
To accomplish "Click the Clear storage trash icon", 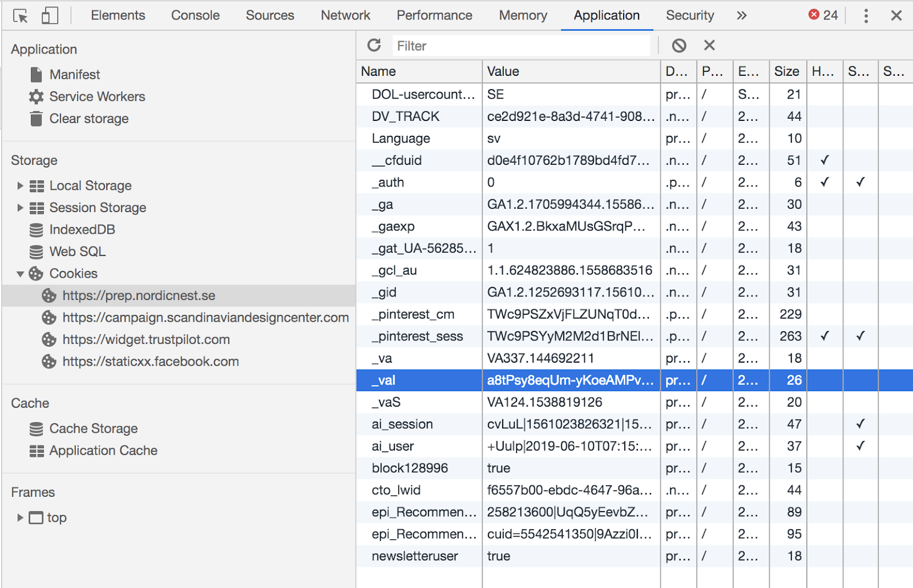I will (36, 119).
